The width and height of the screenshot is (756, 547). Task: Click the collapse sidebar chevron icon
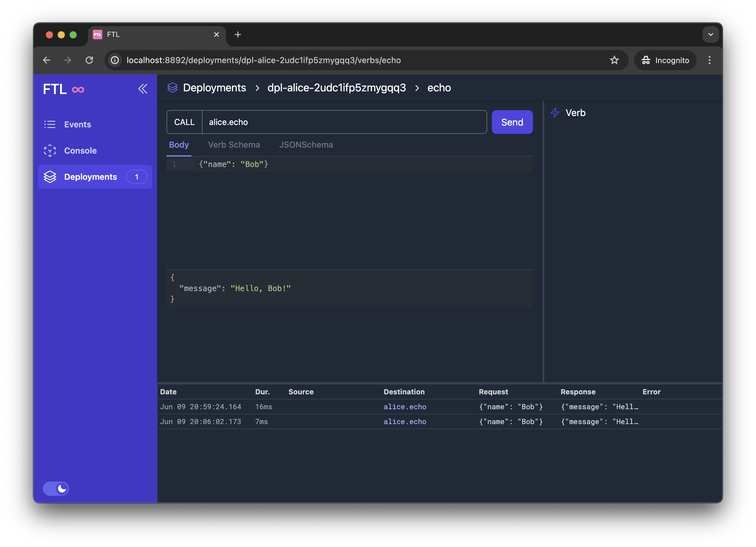pos(143,88)
